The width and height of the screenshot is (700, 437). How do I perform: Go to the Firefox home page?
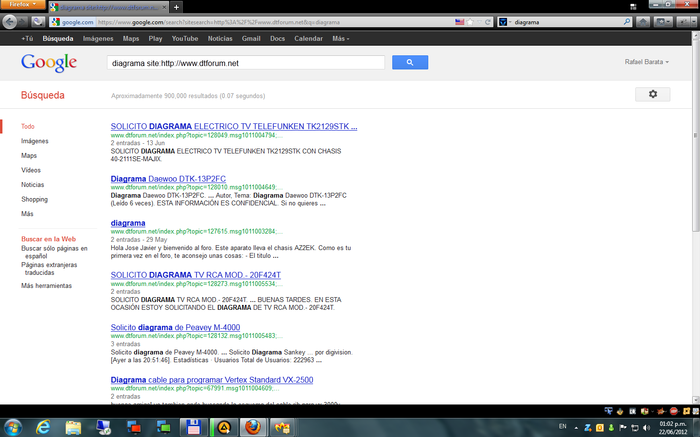[x=643, y=21]
